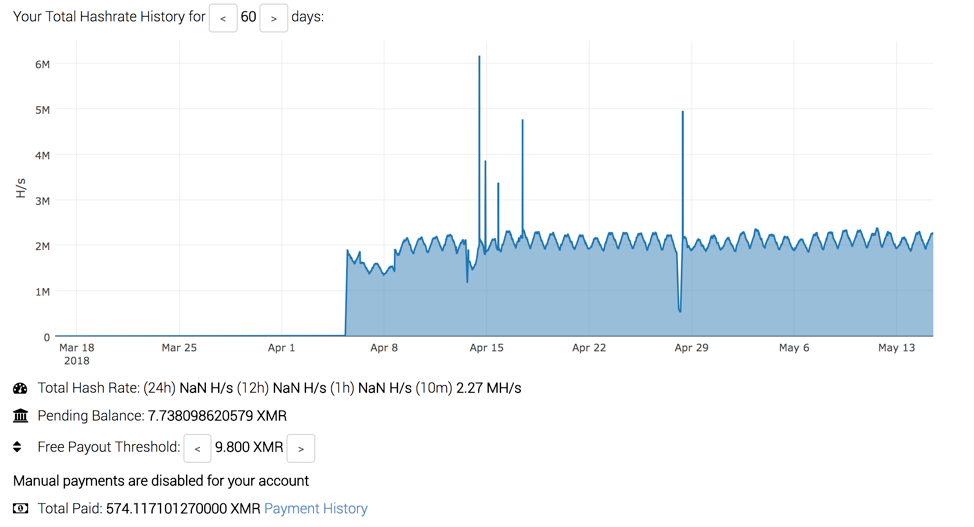Screen dimensions: 974x527
Task: Click the 9.800 XMR threshold value
Action: [249, 448]
